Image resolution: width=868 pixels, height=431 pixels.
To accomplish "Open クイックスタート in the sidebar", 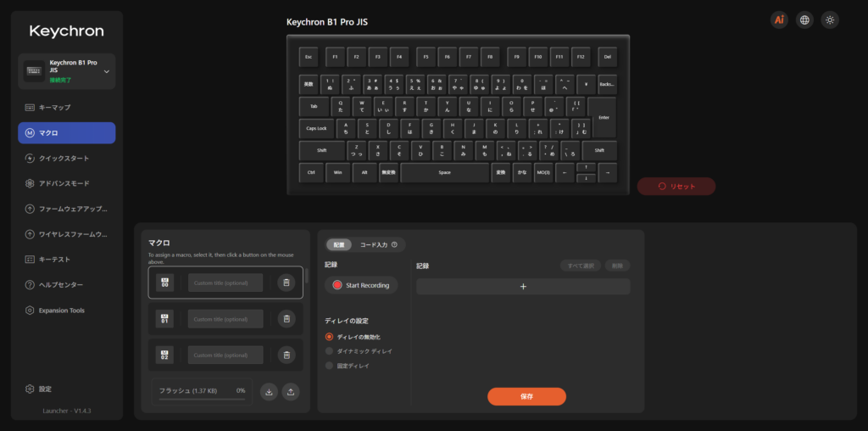I will [67, 159].
